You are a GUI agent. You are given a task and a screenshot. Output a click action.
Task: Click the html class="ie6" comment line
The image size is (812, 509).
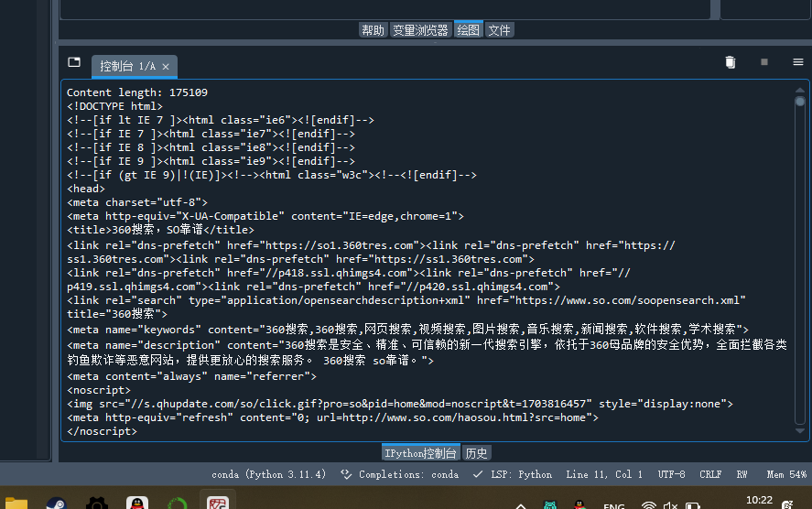(220, 120)
